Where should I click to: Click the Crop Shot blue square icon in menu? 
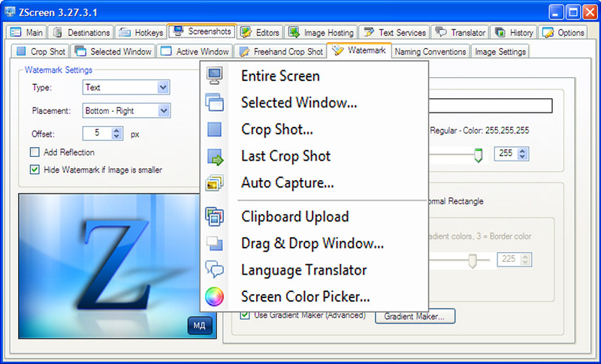pyautogui.click(x=214, y=129)
